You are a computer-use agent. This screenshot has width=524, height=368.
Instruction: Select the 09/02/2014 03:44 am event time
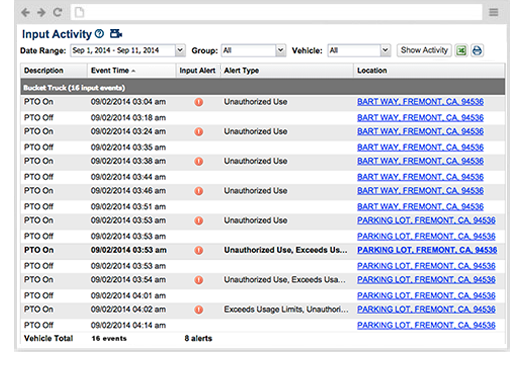[128, 177]
